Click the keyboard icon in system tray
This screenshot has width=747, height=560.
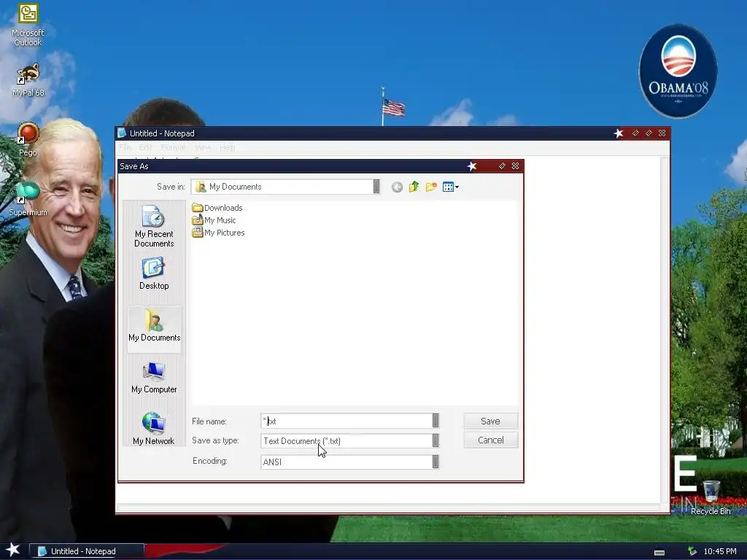[659, 552]
